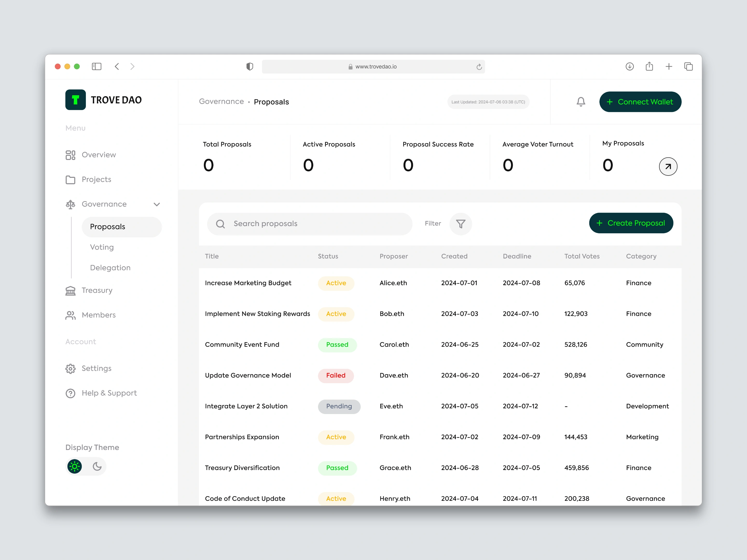The height and width of the screenshot is (560, 747).
Task: Sort by Status column header
Action: (x=328, y=256)
